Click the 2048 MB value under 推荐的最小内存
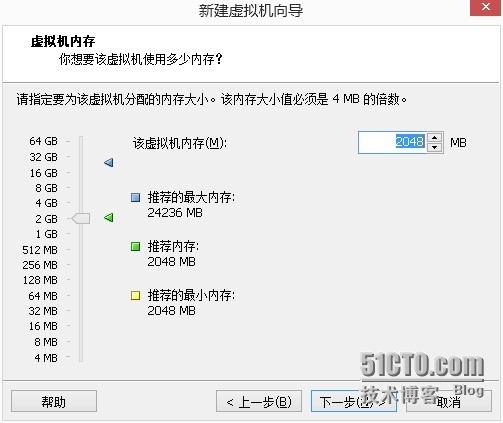The image size is (503, 423). 171,310
